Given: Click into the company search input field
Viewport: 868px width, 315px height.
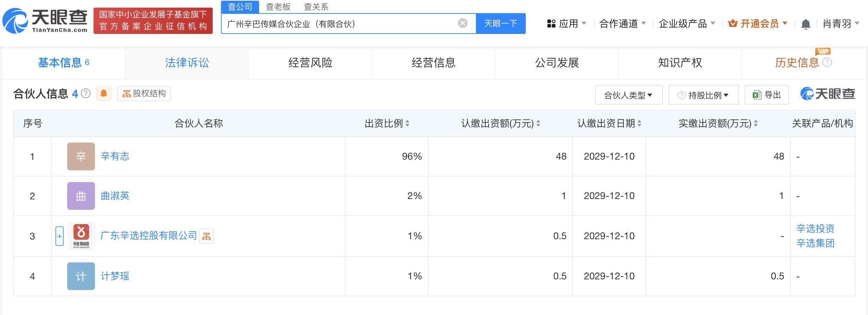Looking at the screenshot, I should 339,24.
